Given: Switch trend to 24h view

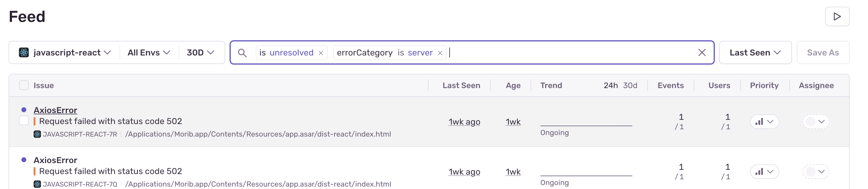Looking at the screenshot, I should click(610, 85).
